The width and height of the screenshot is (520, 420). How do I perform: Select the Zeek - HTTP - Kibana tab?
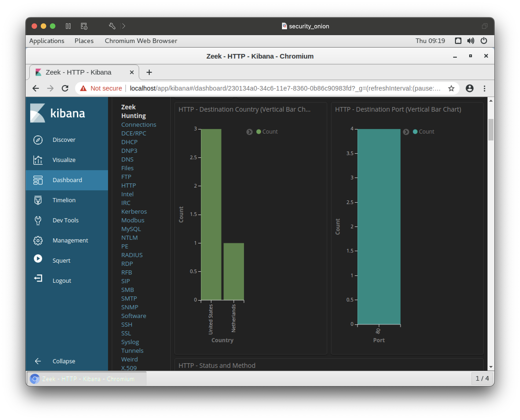[x=84, y=72]
